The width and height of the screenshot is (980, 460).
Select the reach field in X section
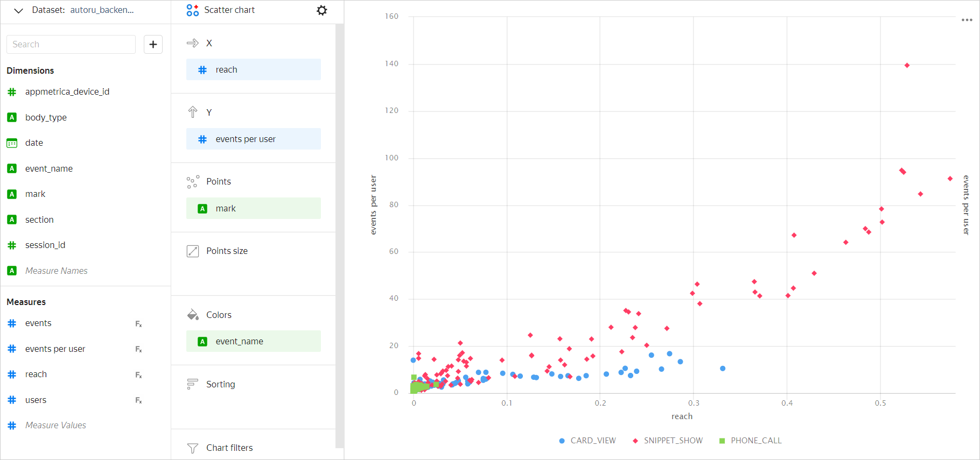(x=253, y=70)
